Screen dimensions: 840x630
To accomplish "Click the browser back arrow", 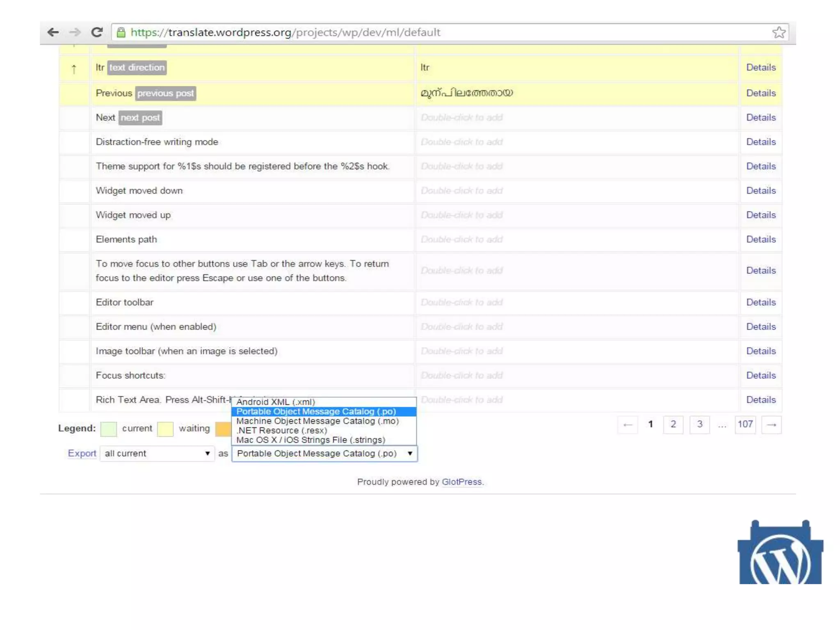I will pos(53,32).
